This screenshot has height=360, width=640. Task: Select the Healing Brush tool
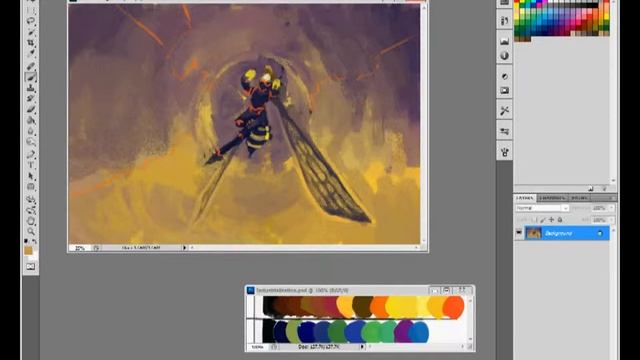pyautogui.click(x=31, y=66)
